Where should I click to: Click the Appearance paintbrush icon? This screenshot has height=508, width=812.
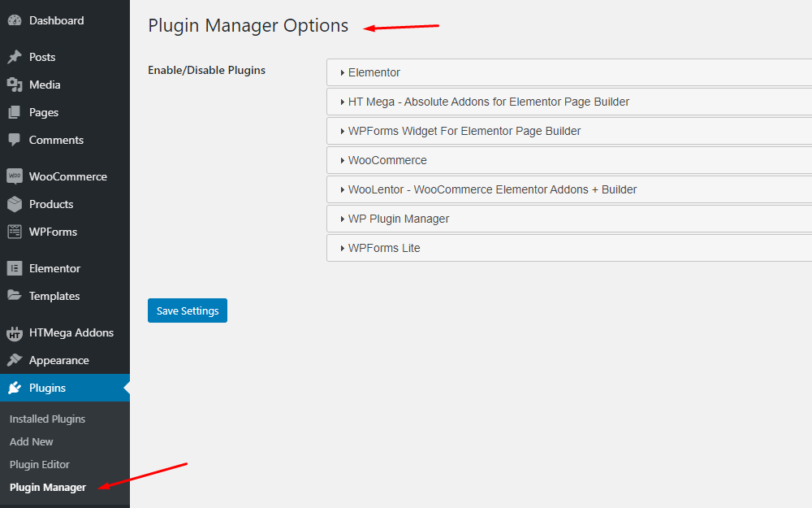15,360
